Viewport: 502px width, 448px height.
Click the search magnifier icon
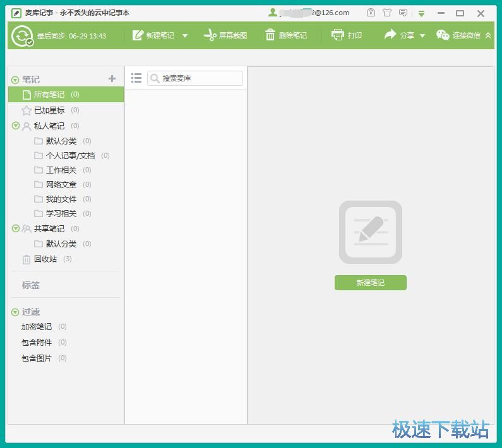point(155,78)
